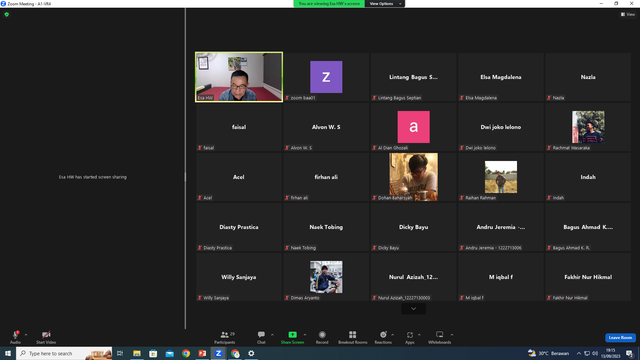This screenshot has height=360, width=640.
Task: Click Rachmat Wasaraka's profile picture
Action: coord(588,127)
